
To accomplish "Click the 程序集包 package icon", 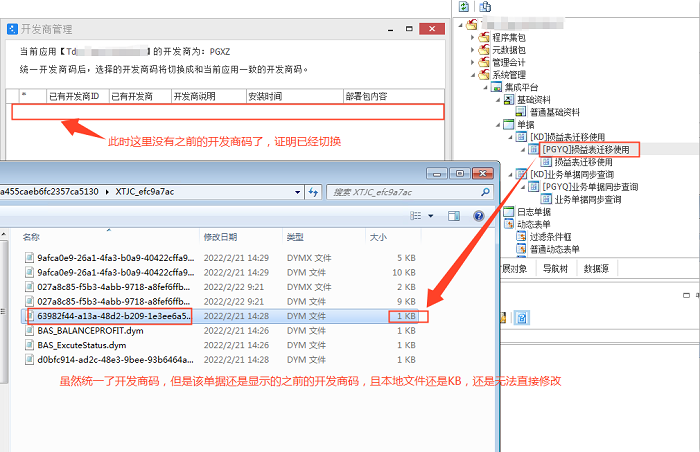I will pos(483,35).
